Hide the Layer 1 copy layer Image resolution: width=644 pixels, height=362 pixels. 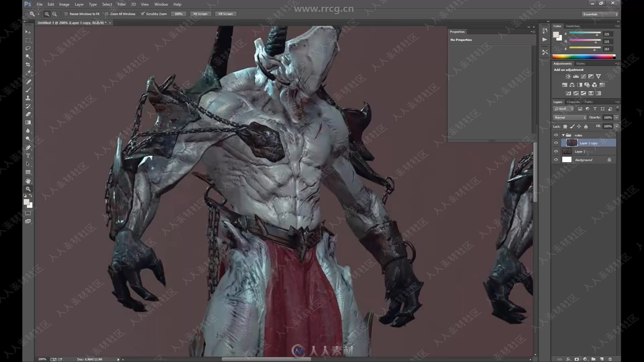pos(556,143)
